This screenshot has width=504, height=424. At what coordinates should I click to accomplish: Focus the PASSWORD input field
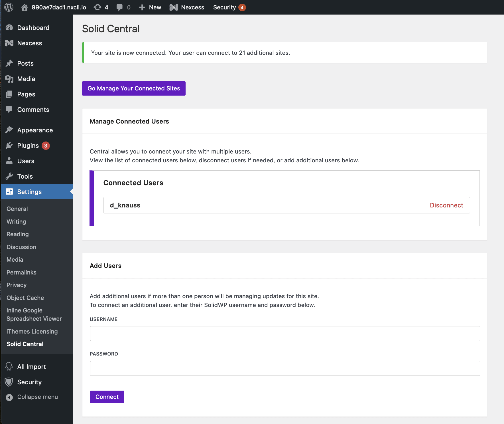coord(285,368)
